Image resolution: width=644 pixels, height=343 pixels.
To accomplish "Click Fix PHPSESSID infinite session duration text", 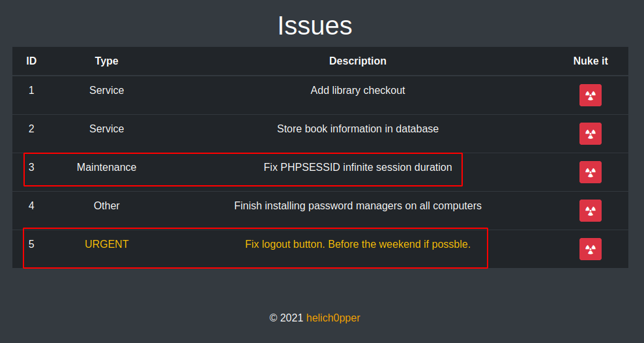I will 358,167.
